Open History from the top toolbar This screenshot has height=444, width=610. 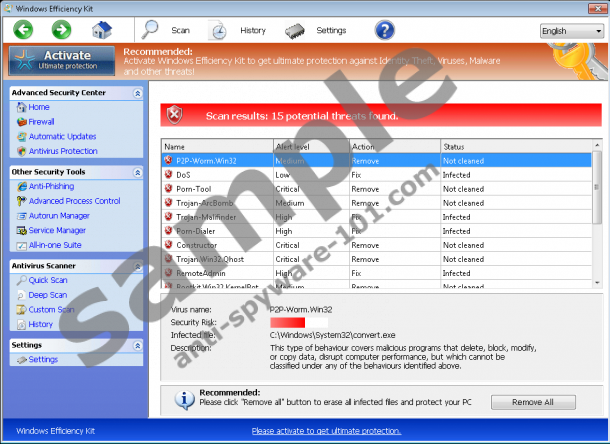[240, 30]
